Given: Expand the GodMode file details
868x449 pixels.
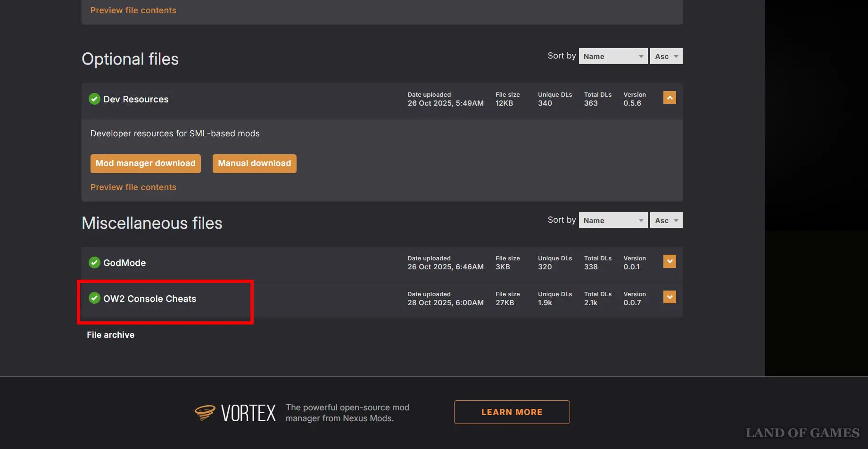Looking at the screenshot, I should 670,261.
